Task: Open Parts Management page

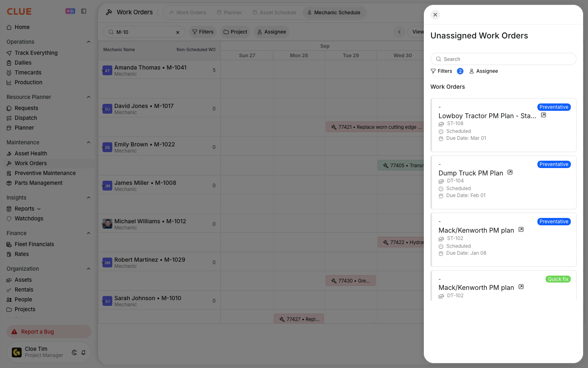Action: (x=38, y=183)
